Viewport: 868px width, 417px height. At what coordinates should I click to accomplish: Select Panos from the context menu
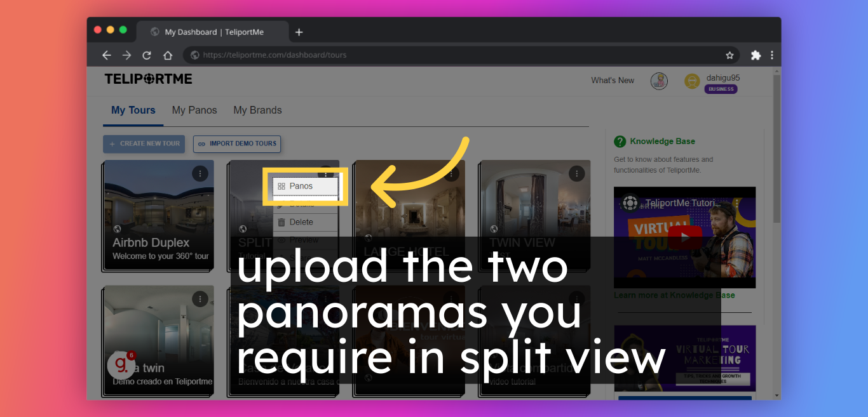(x=306, y=187)
